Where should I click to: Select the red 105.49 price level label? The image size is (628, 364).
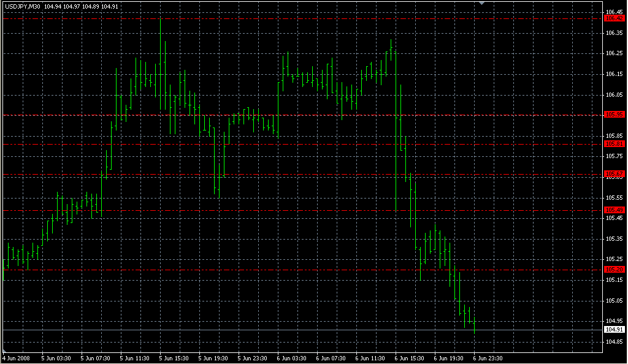tap(614, 210)
